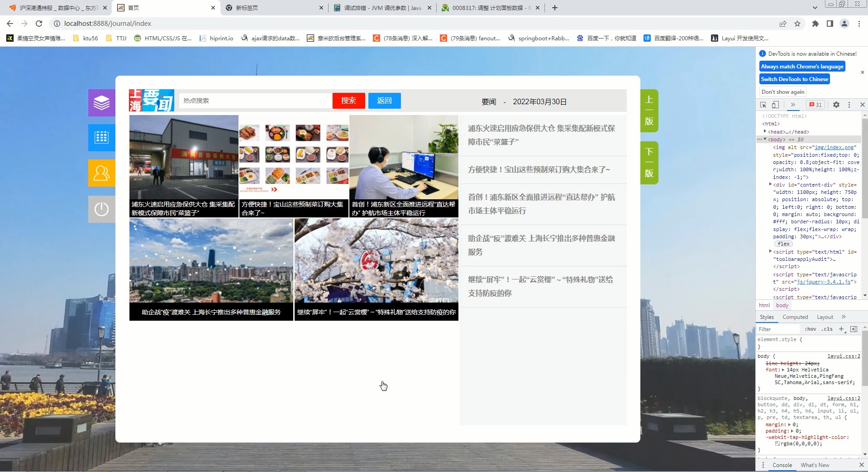868x472 pixels.
Task: Click the red 搜索 search button
Action: coord(348,101)
